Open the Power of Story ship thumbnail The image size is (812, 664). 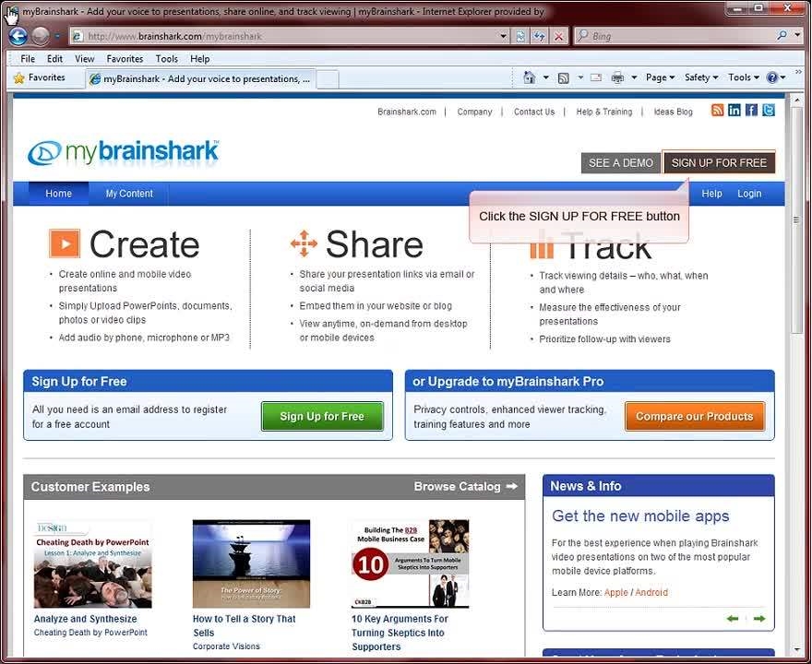point(251,564)
